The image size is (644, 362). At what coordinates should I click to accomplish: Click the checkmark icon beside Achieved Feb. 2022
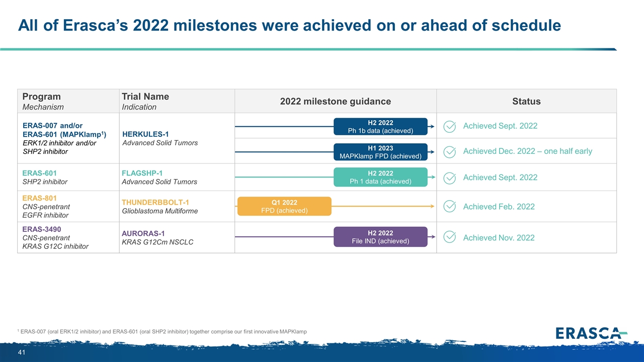[450, 207]
